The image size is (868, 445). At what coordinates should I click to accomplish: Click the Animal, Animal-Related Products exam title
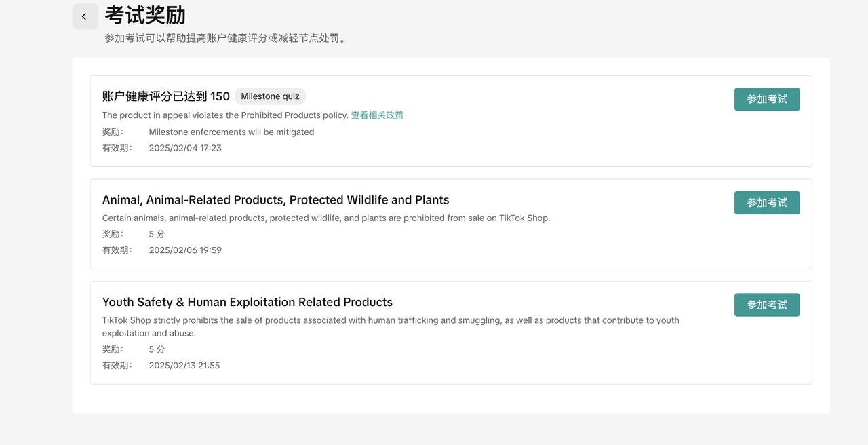275,200
